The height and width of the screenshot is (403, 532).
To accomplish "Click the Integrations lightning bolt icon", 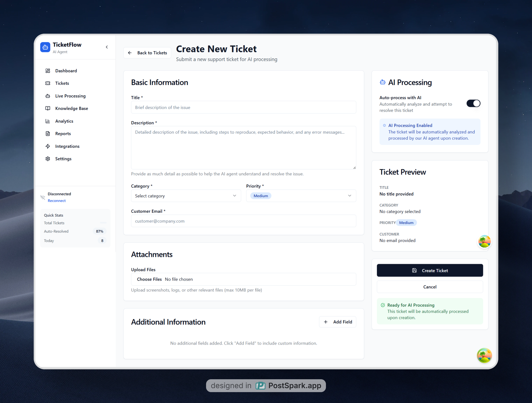I will click(x=48, y=146).
